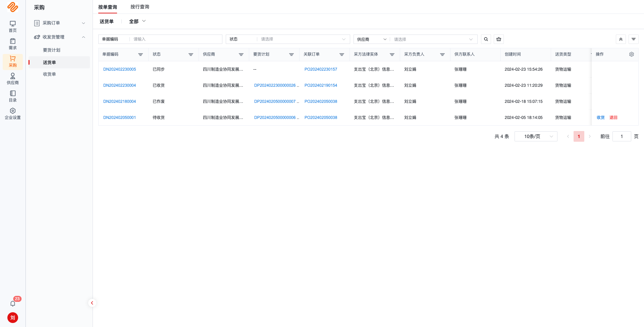Open the supplier 请选择 dropdown

point(433,39)
